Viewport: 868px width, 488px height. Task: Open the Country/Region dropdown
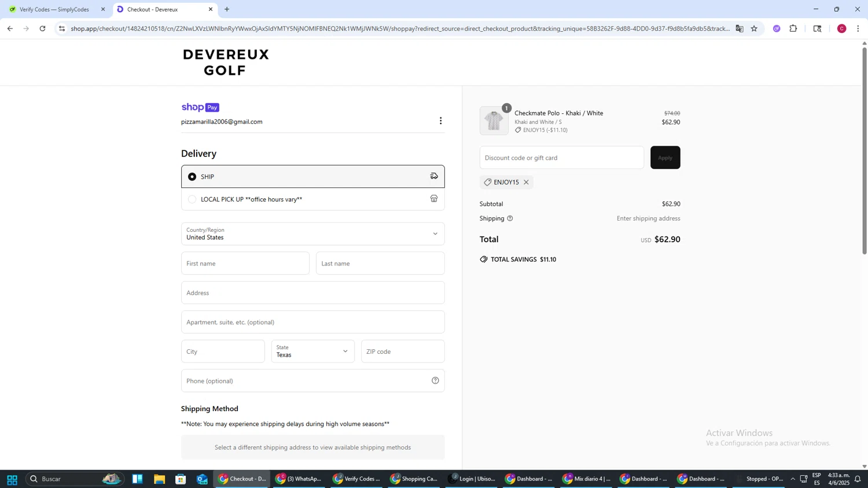(313, 234)
